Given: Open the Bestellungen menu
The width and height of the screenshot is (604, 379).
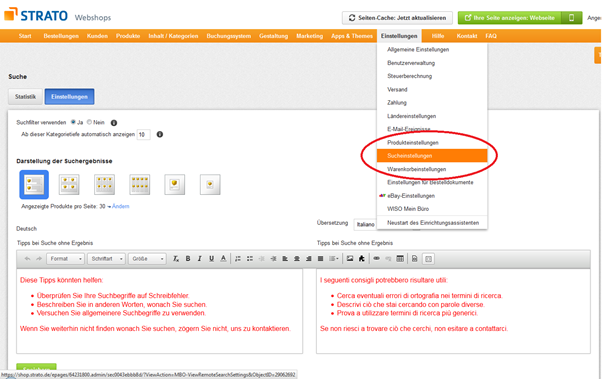Looking at the screenshot, I should 61,36.
